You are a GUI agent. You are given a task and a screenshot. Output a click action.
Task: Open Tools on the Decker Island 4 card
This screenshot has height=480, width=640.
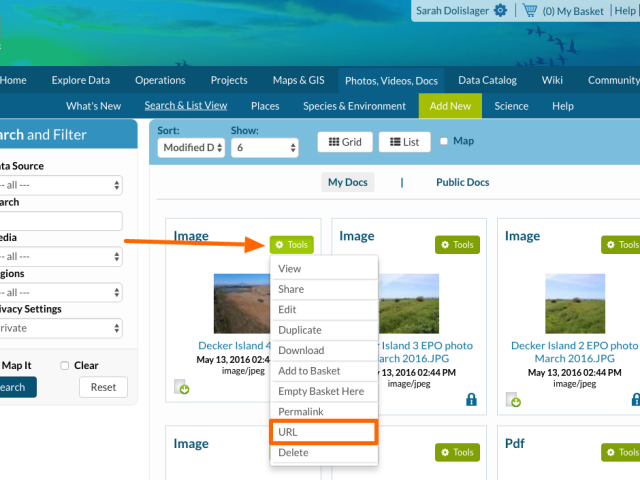[x=291, y=244]
